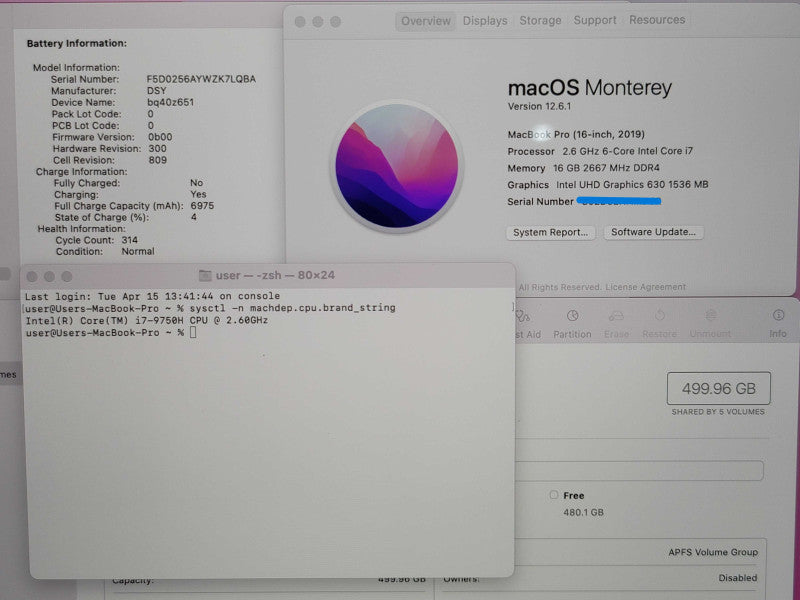
Task: Open the License Agreement link
Action: 646,287
